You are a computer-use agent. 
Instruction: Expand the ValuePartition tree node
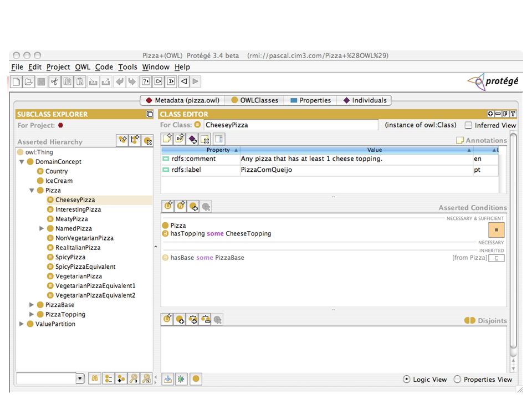pos(22,324)
